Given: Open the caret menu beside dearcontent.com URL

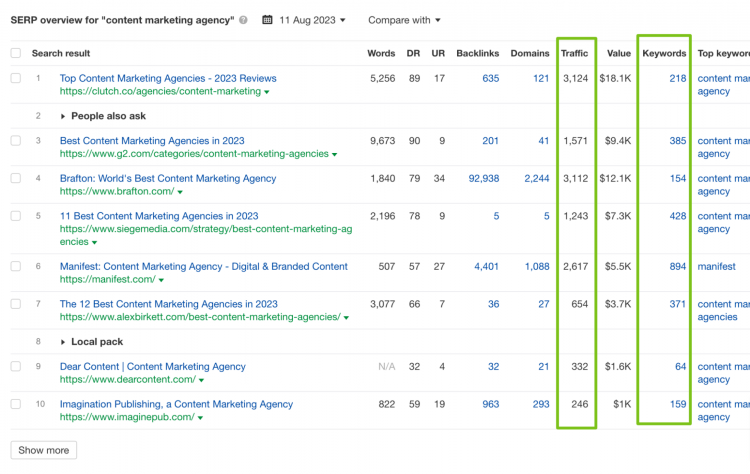Looking at the screenshot, I should point(201,381).
